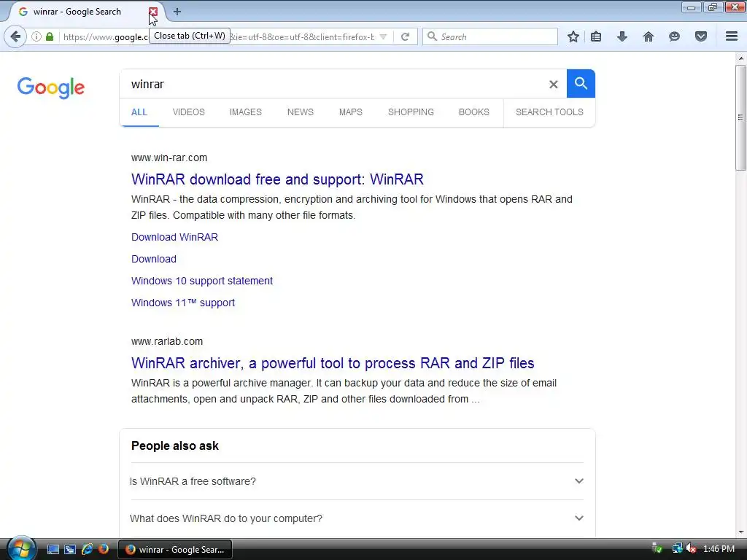Open a new tab with plus button
747x560 pixels.
click(177, 12)
